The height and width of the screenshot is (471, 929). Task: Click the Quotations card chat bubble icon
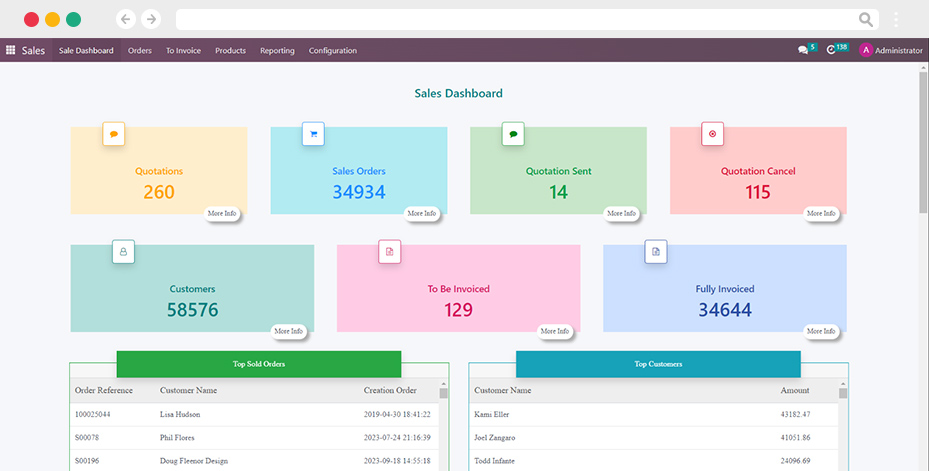coord(114,134)
